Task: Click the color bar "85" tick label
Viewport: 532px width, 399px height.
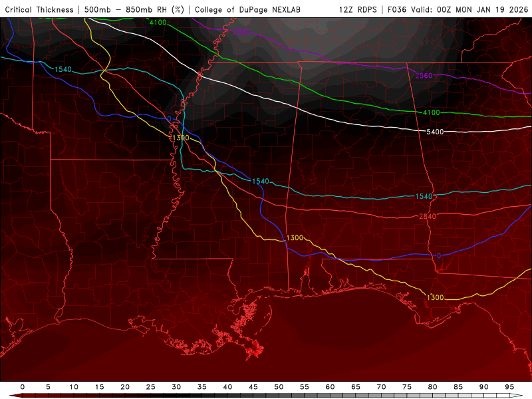Action: [x=458, y=387]
